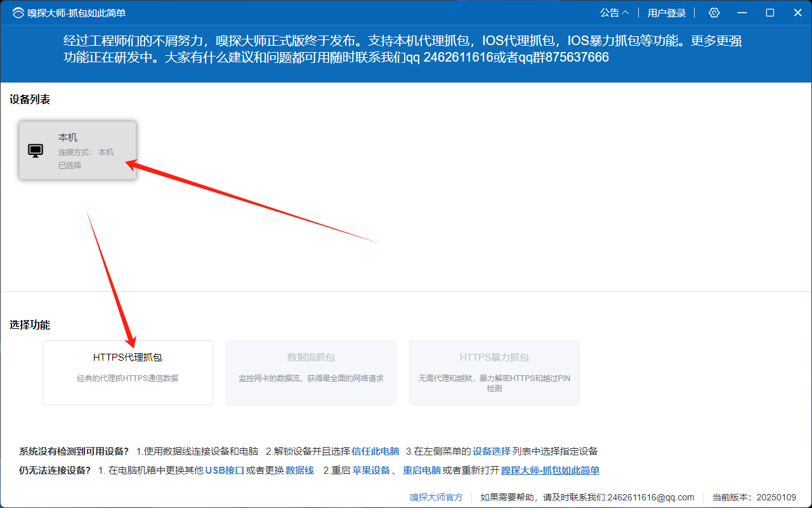Choose HTTPS代理抓包 function
This screenshot has height=508, width=812.
(128, 373)
